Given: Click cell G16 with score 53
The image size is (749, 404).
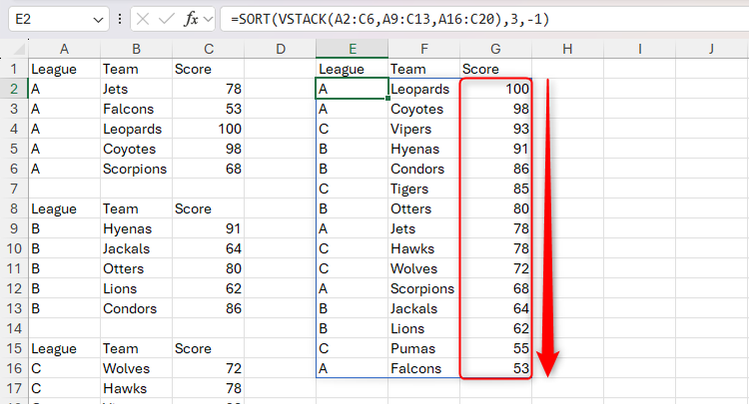Looking at the screenshot, I should click(496, 369).
